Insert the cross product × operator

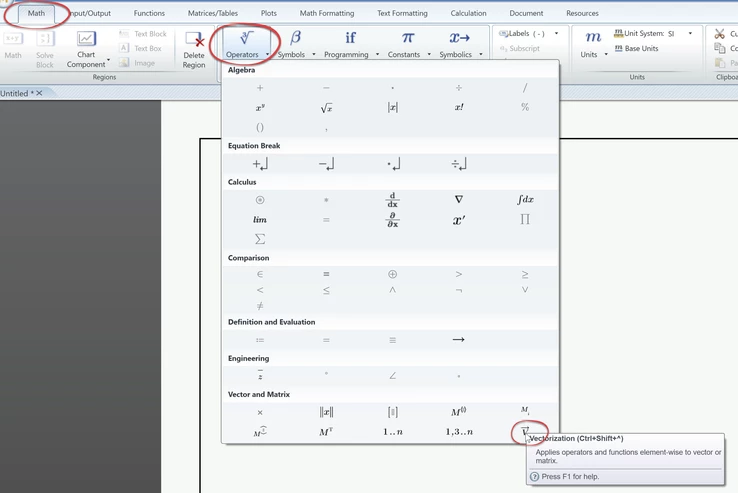pyautogui.click(x=260, y=412)
